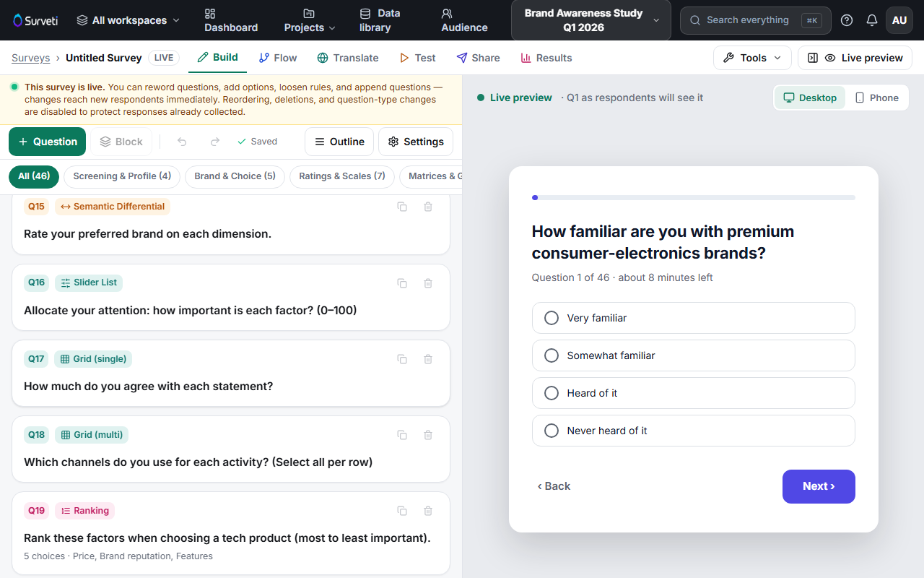Click the redo arrow icon
The width and height of the screenshot is (924, 578).
[x=214, y=142]
